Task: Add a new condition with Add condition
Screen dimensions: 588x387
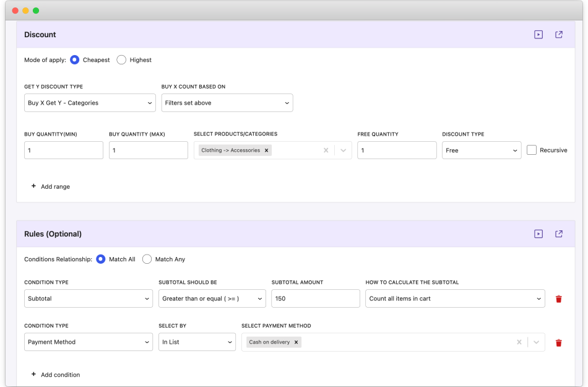Action: (56, 375)
